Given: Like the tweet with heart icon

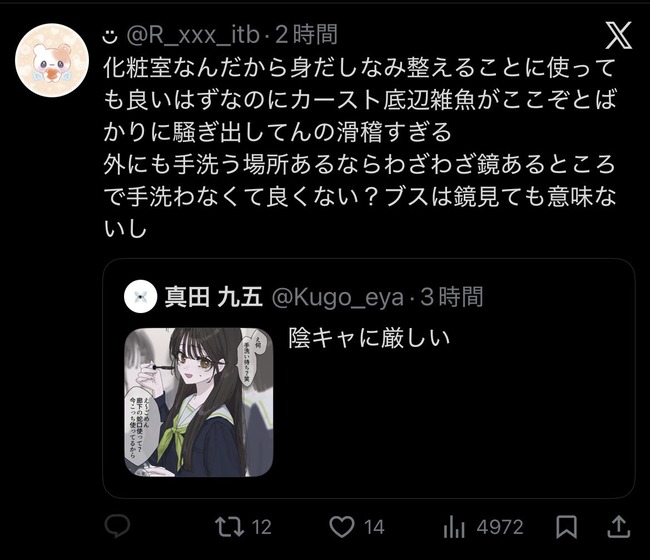Looking at the screenshot, I should point(342,527).
